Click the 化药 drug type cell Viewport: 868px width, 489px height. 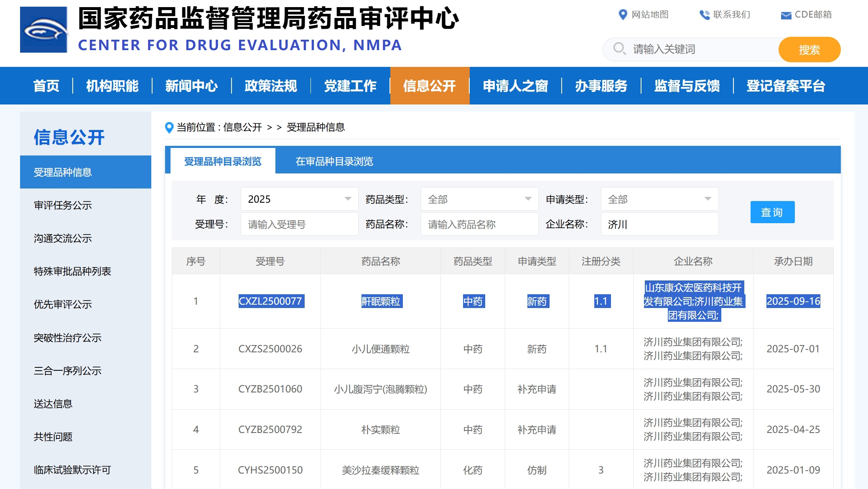(x=473, y=470)
